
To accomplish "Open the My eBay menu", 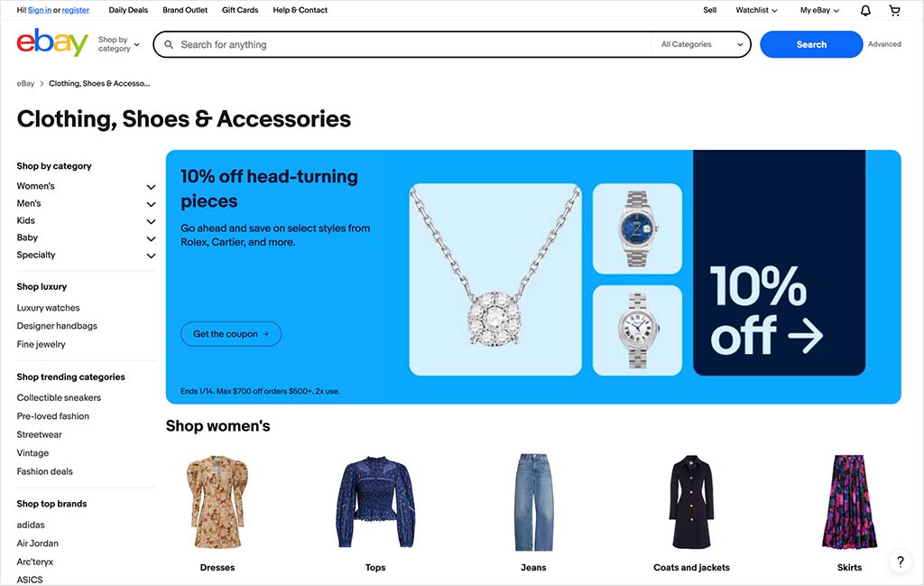I will click(x=819, y=10).
